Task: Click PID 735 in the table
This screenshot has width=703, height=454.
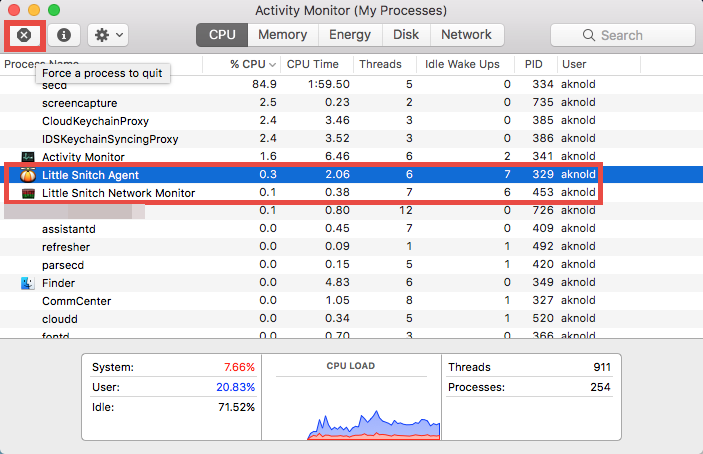Action: pyautogui.click(x=542, y=102)
